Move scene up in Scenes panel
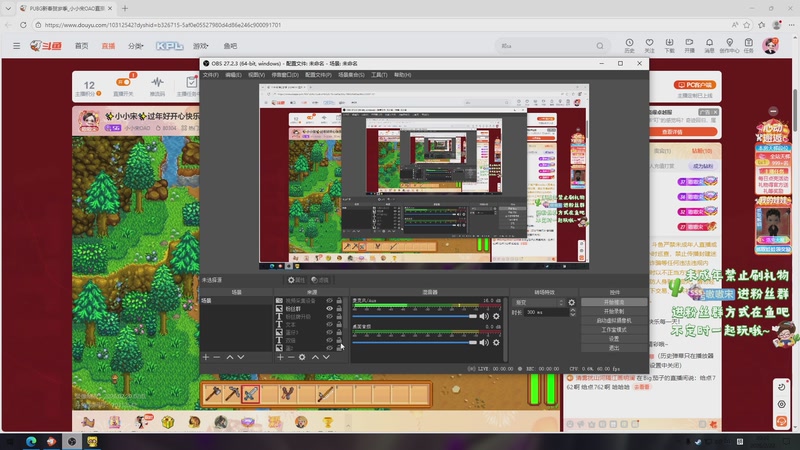Viewport: 800px width, 450px height. 230,357
